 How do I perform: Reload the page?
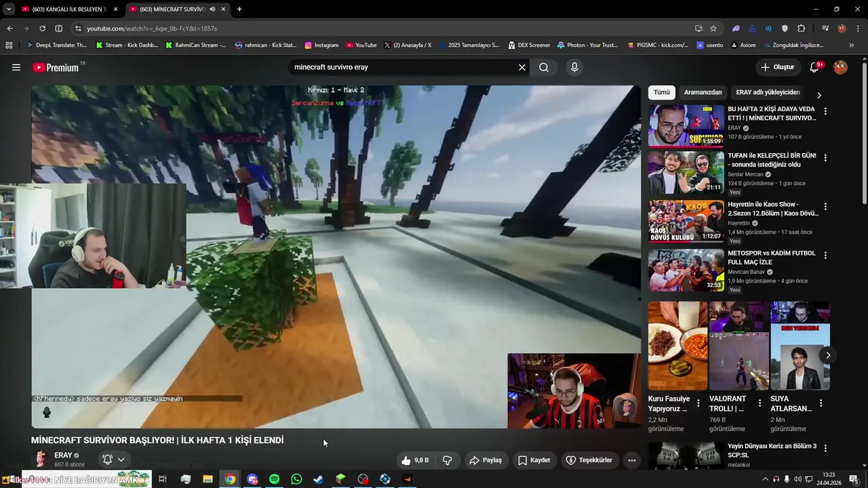coord(42,28)
